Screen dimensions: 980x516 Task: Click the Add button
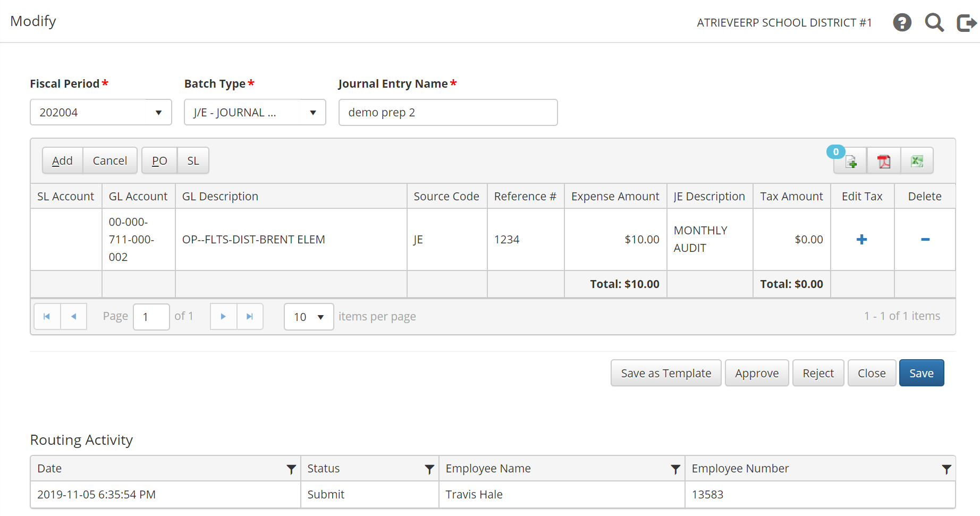click(62, 160)
